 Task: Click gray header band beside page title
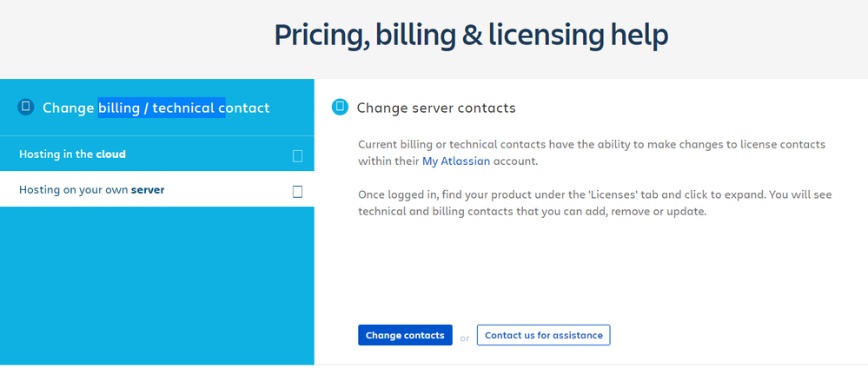pyautogui.click(x=770, y=39)
